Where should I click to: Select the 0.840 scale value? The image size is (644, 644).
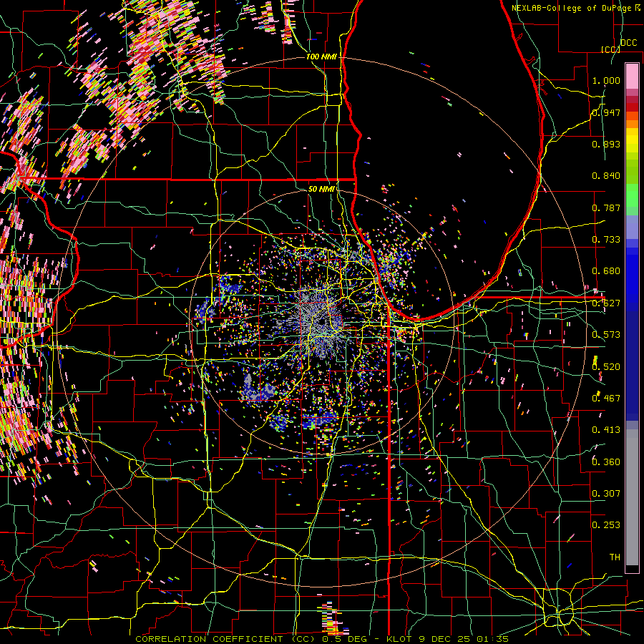606,176
